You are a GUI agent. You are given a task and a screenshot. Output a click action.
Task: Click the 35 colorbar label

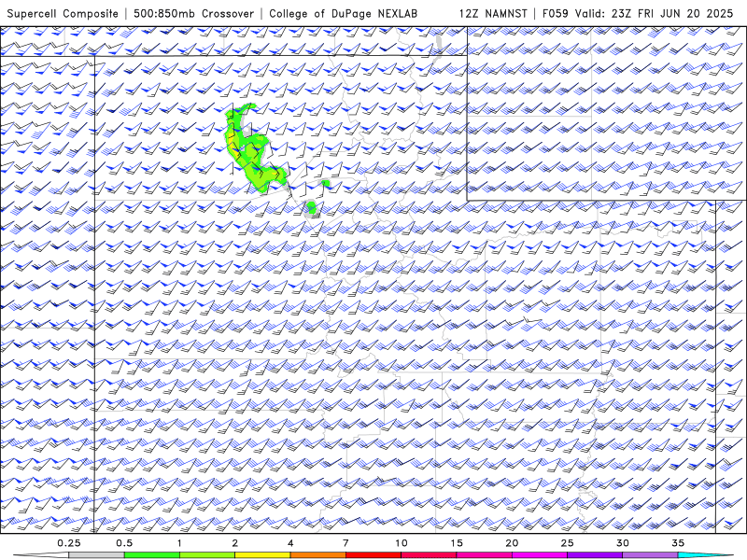678,543
